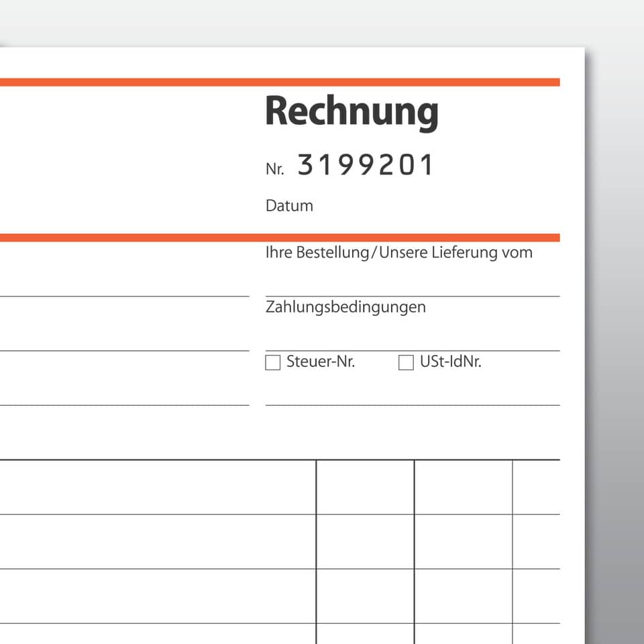Image resolution: width=644 pixels, height=644 pixels.
Task: Click the Datum field label
Action: tap(289, 206)
